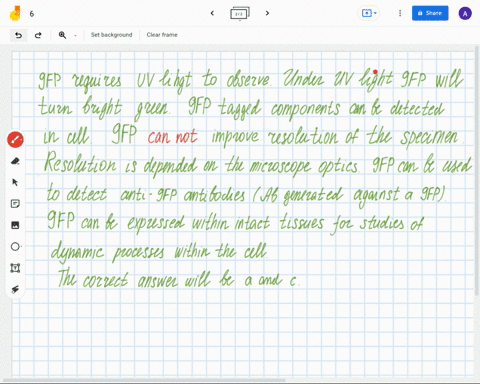Select the Pen tool
This screenshot has width=480, height=384.
pyautogui.click(x=15, y=139)
